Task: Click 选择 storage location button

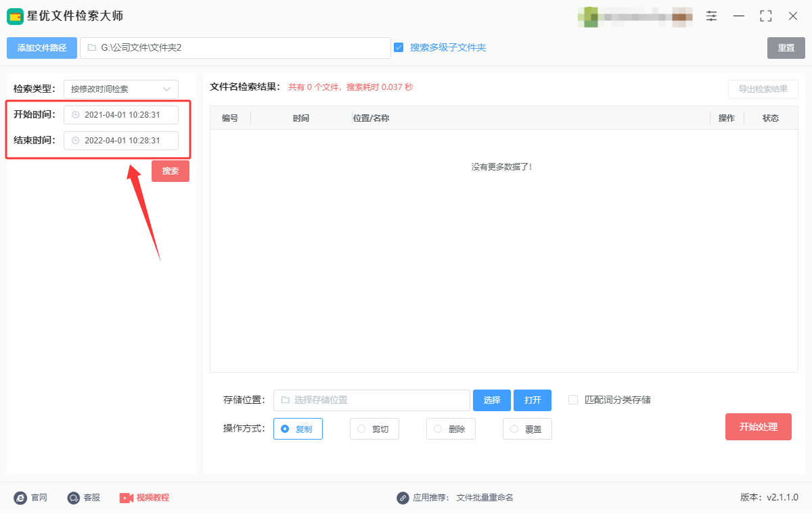Action: (x=492, y=400)
